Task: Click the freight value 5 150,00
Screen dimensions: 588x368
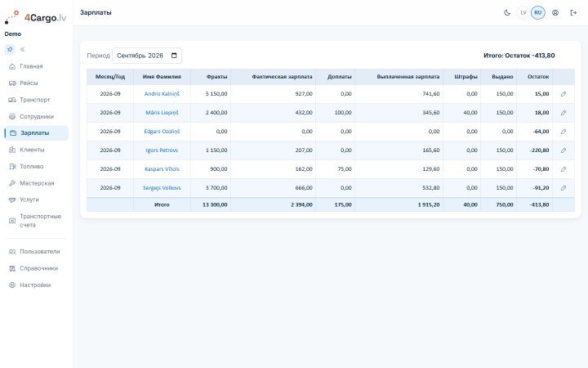Action: [x=216, y=94]
